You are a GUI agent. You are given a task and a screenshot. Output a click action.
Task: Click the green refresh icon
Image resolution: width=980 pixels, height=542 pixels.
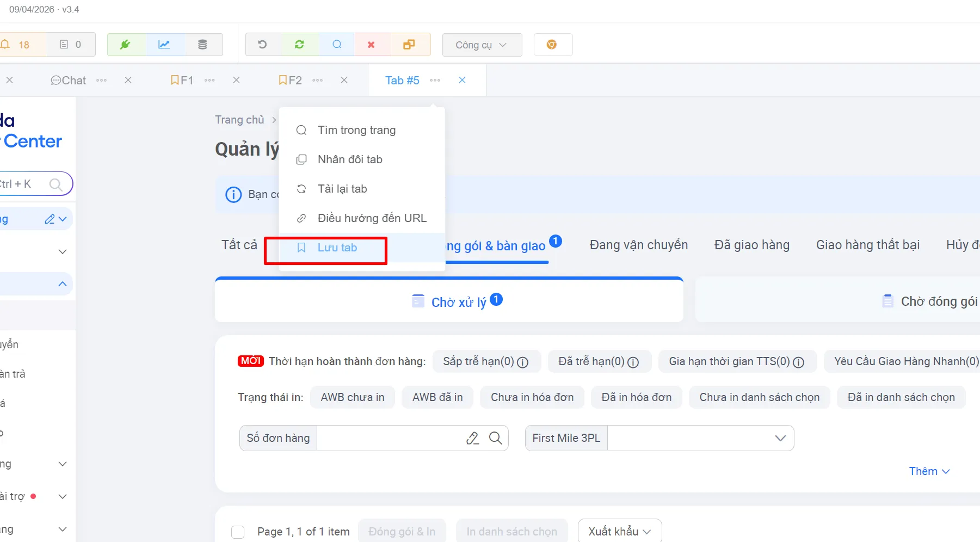click(299, 45)
